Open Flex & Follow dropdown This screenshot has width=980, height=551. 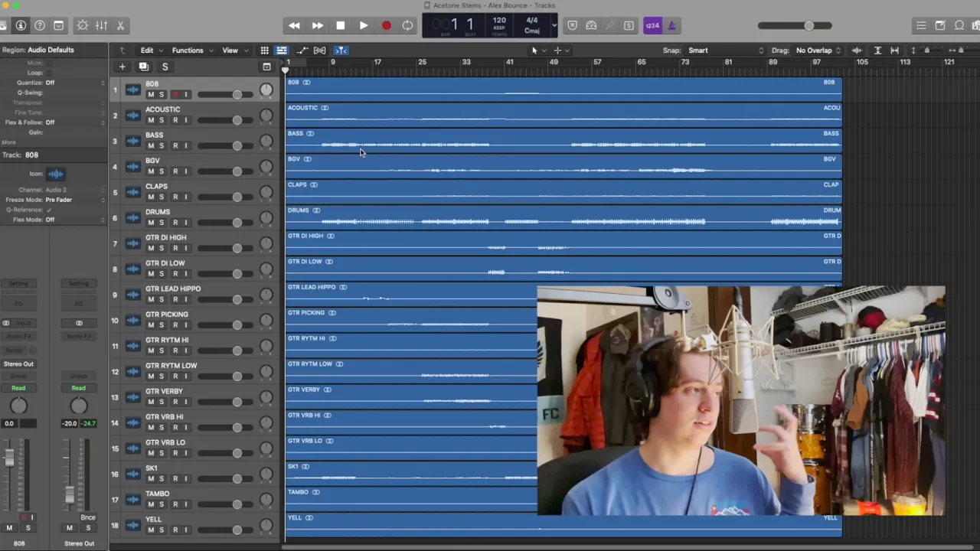[x=75, y=122]
